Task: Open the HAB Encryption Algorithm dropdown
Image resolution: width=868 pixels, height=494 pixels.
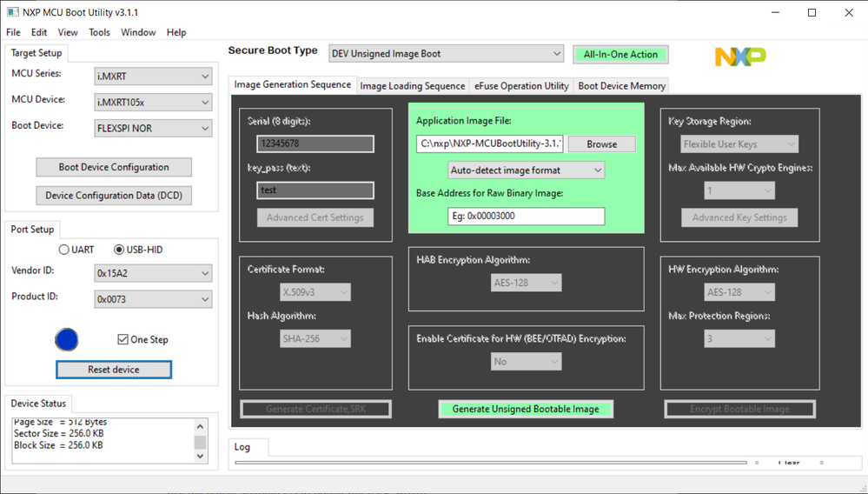Action: click(526, 283)
